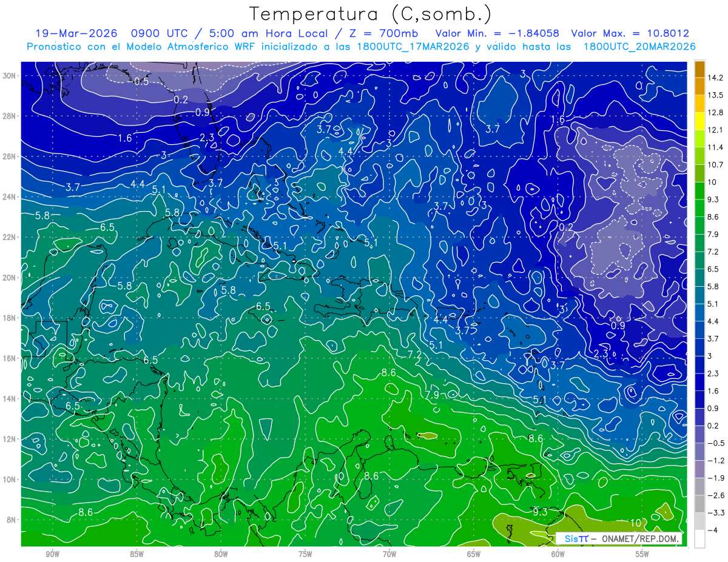Click the 9.3 contour label

coord(540,512)
